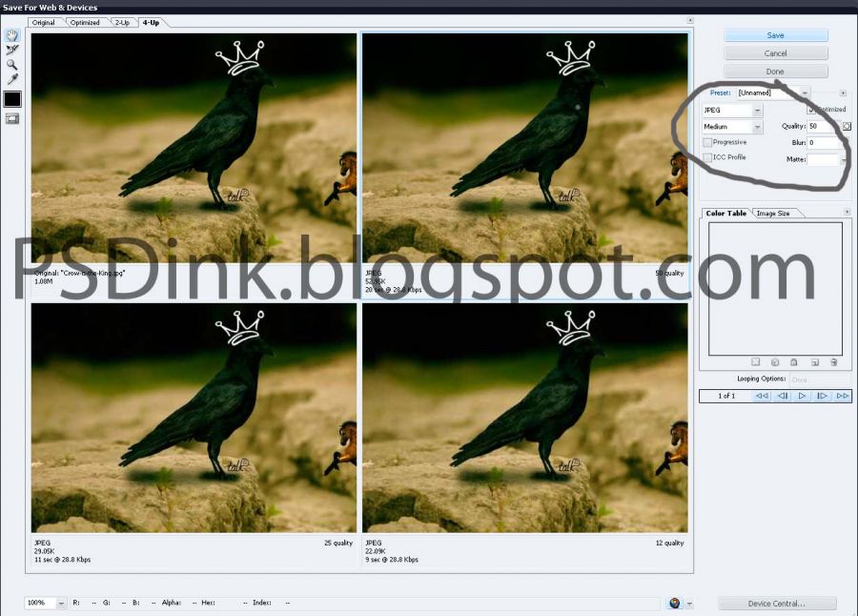Select the original image preview pane
This screenshot has height=616, width=858.
194,149
